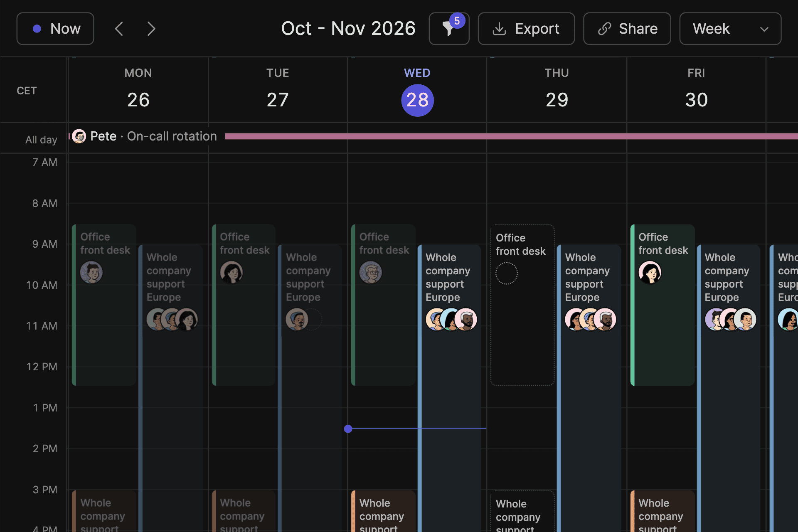Select Wednesday 28 today header

coord(417,89)
